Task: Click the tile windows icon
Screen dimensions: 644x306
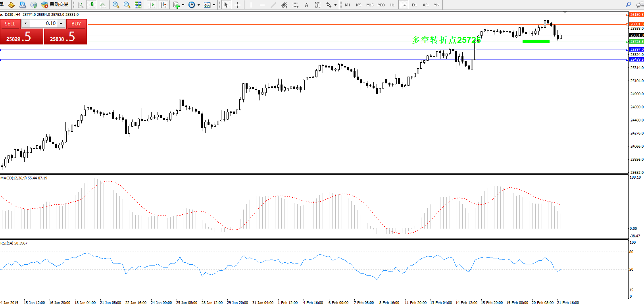Action: tap(138, 5)
